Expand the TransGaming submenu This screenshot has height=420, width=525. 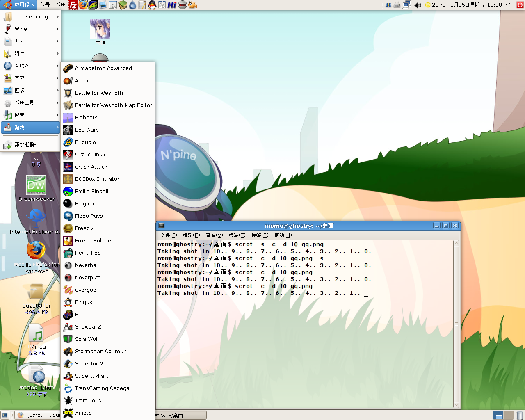tap(31, 17)
